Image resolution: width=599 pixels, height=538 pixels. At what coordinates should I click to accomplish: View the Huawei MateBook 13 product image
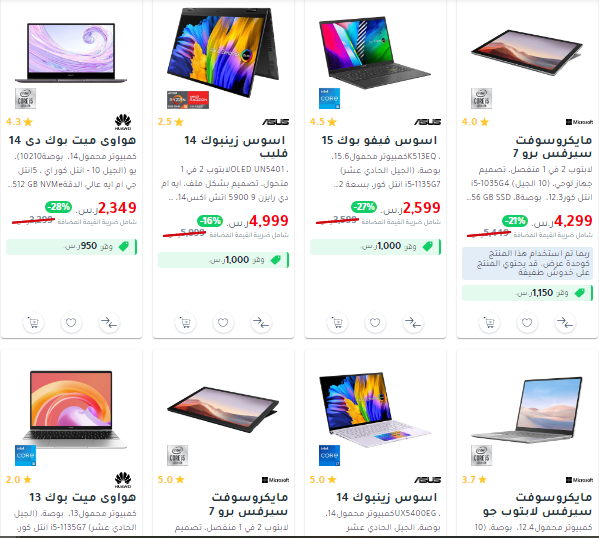pyautogui.click(x=71, y=410)
